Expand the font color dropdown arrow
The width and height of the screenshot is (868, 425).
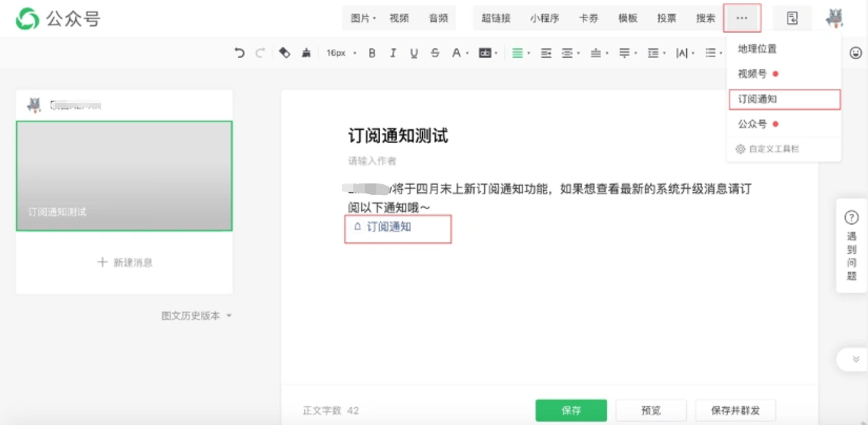(467, 54)
